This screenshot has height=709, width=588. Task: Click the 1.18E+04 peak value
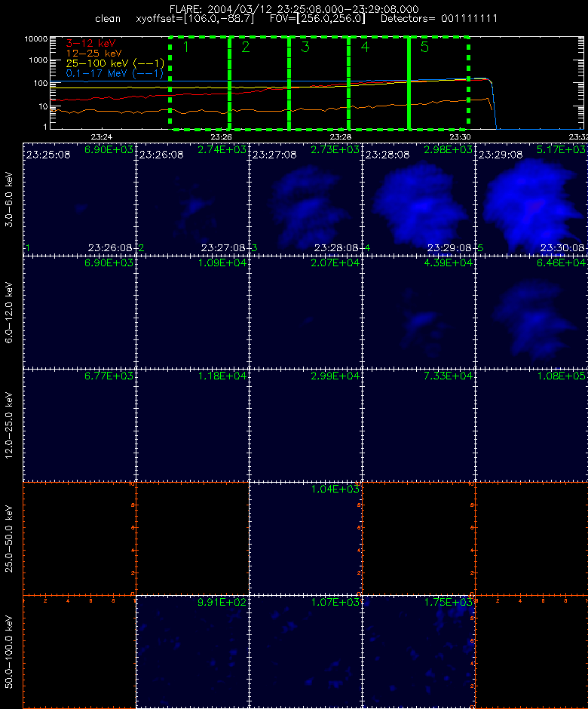coord(222,376)
